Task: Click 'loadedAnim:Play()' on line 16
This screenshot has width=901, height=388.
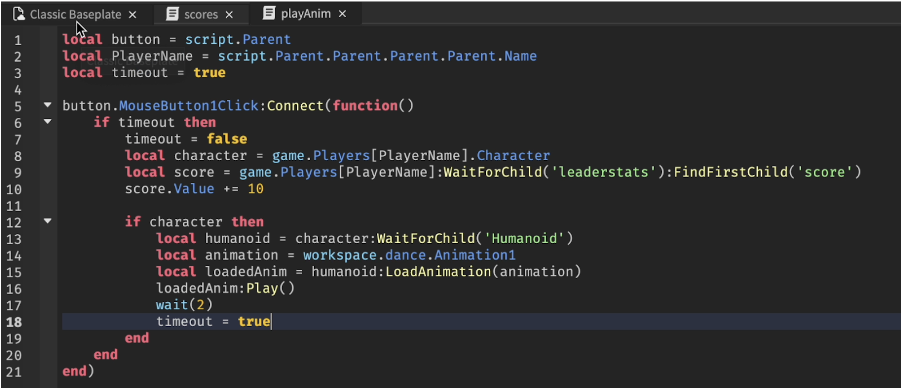Action: (x=225, y=288)
